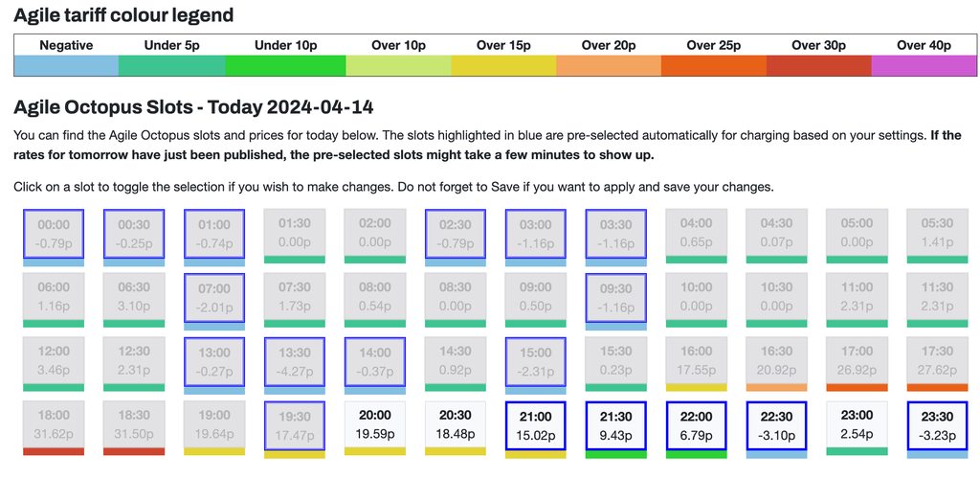Screen dimensions: 980x479
Task: Select the 20:30 slot at 18.48p
Action: point(455,424)
